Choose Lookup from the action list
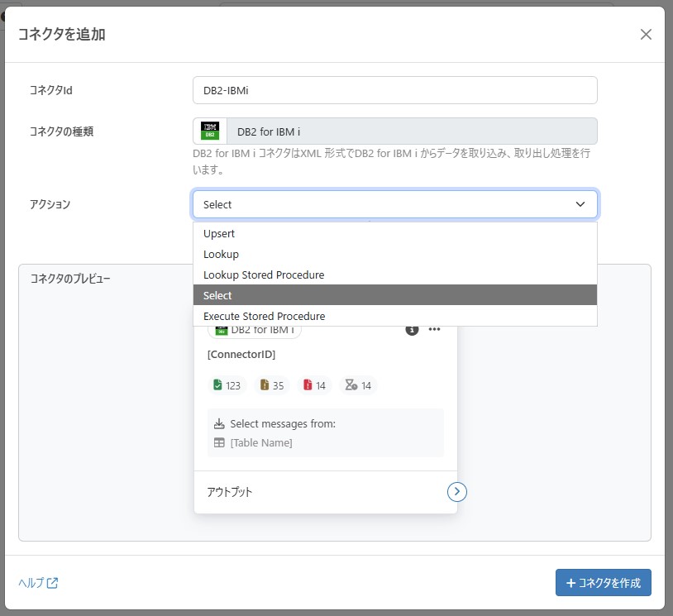Viewport: 673px width, 616px height. point(395,254)
